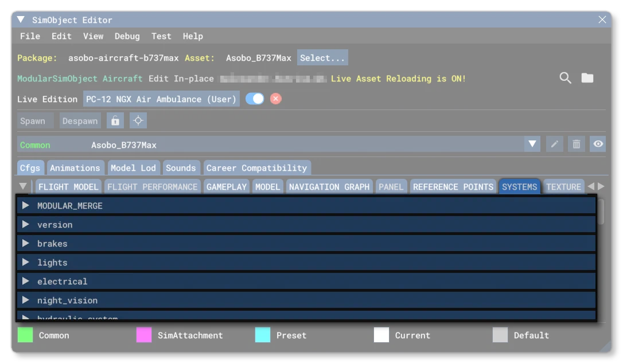Close the SimObject Editor window
This screenshot has width=623, height=364.
tap(602, 19)
